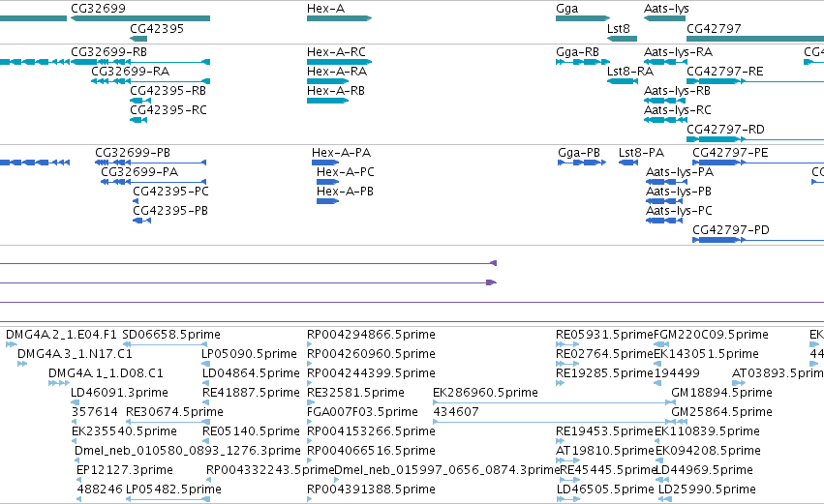Image resolution: width=824 pixels, height=504 pixels.
Task: Select transcript CG42395-RC
Action: (x=168, y=110)
